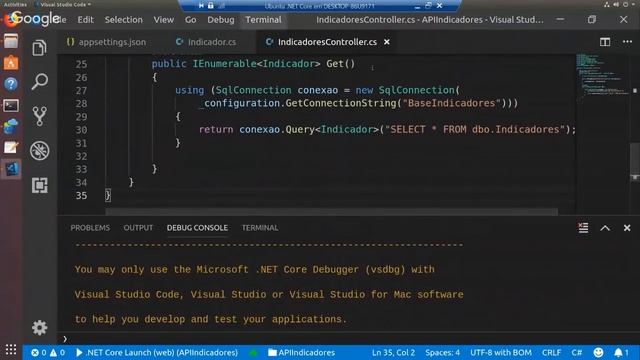The image size is (640, 360).
Task: Change indentation via Spaces: 4
Action: [442, 353]
